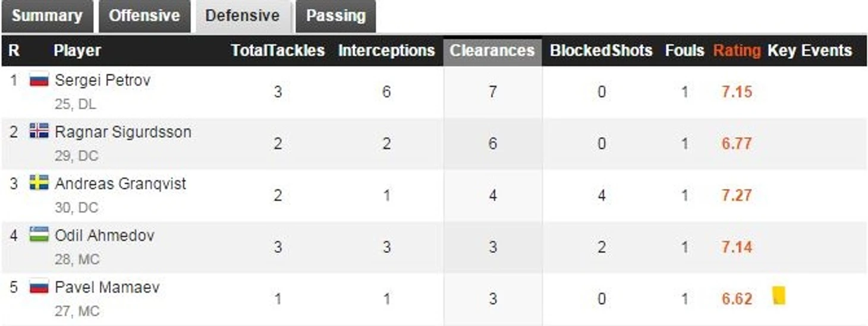Open the Offensive stats tab

pyautogui.click(x=144, y=16)
